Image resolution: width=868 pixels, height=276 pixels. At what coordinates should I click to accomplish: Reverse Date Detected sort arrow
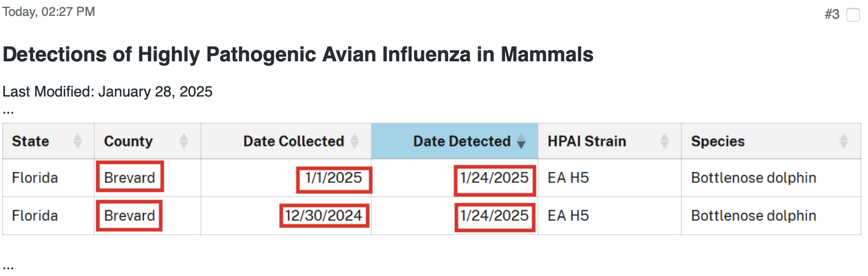pyautogui.click(x=520, y=141)
